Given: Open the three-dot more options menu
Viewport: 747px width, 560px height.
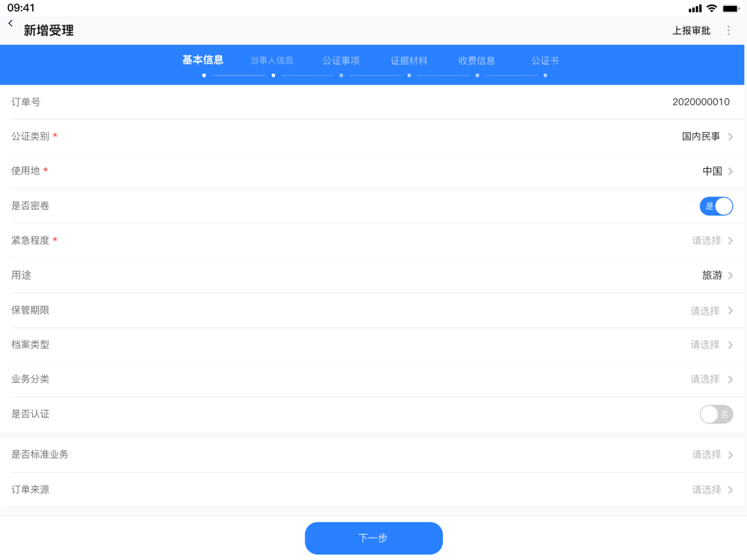Looking at the screenshot, I should (x=728, y=31).
